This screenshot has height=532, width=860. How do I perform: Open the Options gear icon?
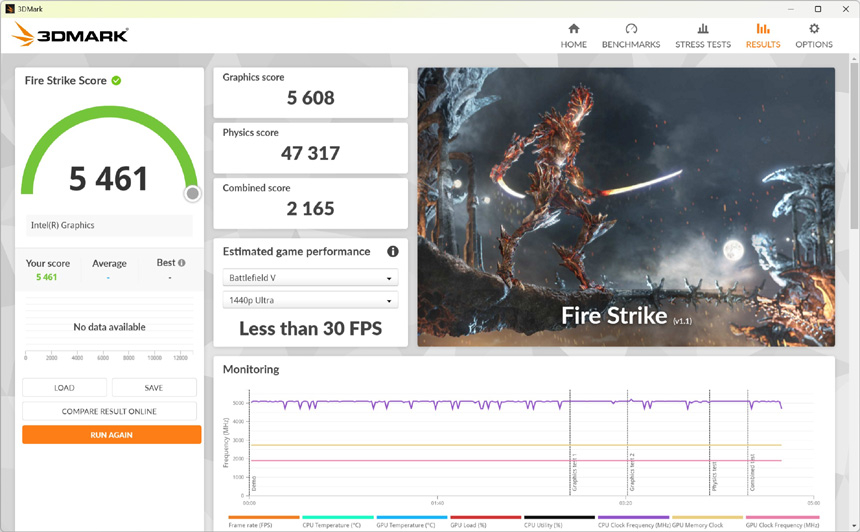click(x=814, y=29)
